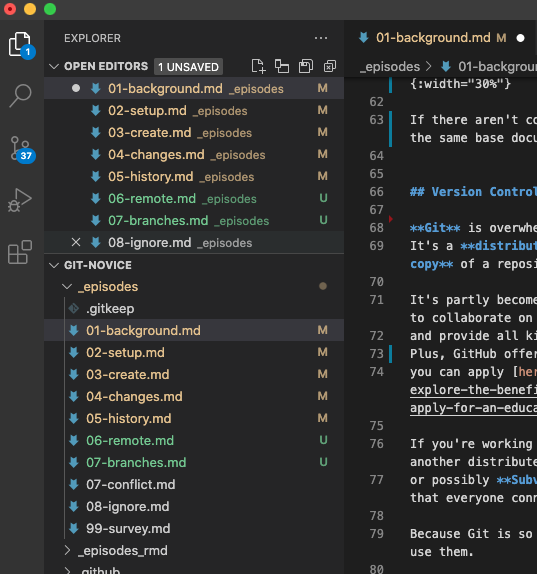
Task: Click markdown icon of 02-setup.md in Open Editors
Action: click(96, 110)
